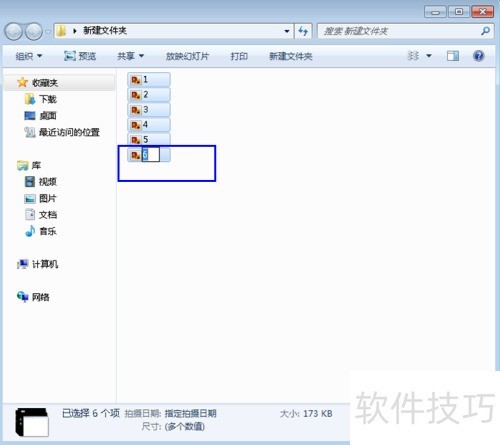This screenshot has height=445, width=500.
Task: Click the selection thumbnail in details pane
Action: tap(32, 422)
